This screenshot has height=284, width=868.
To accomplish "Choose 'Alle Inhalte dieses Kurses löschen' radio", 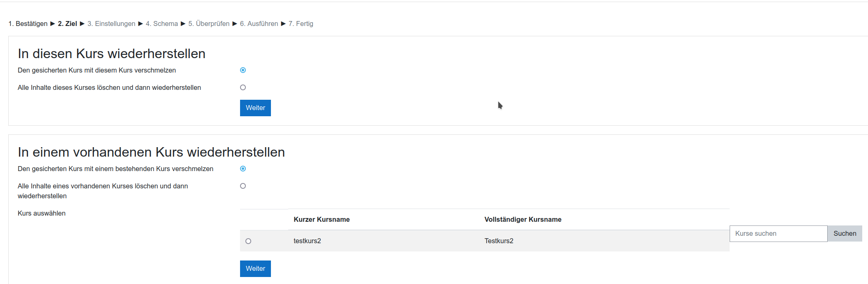I will [x=243, y=87].
